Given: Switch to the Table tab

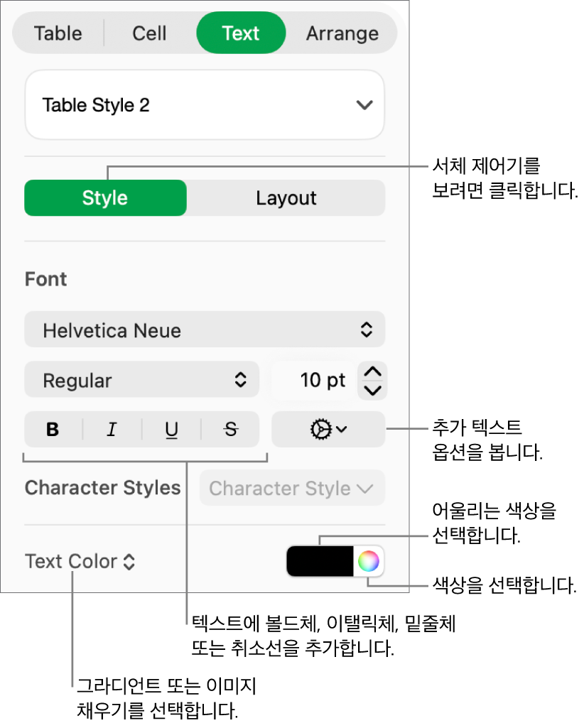Looking at the screenshot, I should pyautogui.click(x=58, y=33).
